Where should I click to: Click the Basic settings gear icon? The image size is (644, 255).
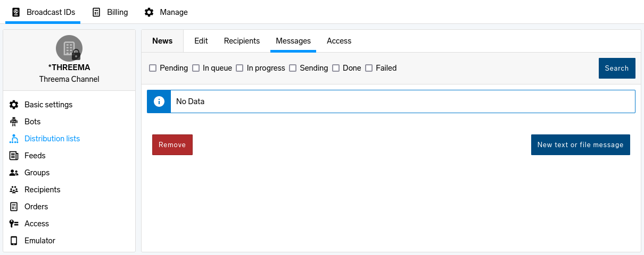[14, 105]
